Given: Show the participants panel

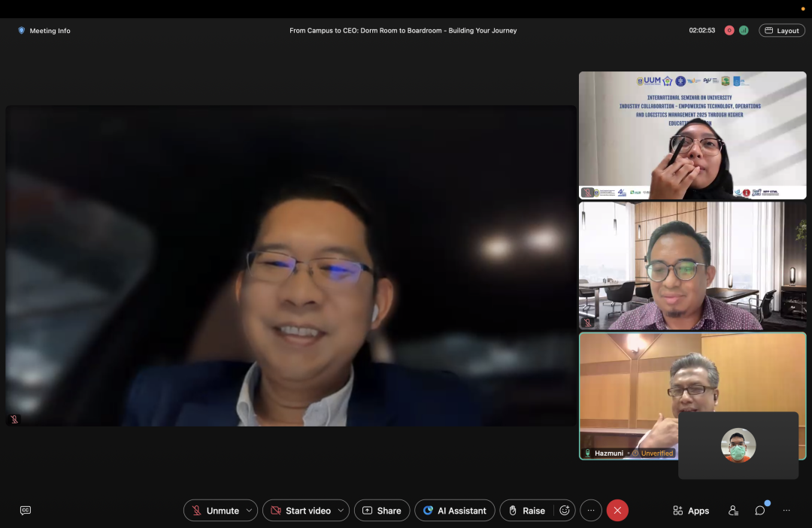Looking at the screenshot, I should 733,511.
